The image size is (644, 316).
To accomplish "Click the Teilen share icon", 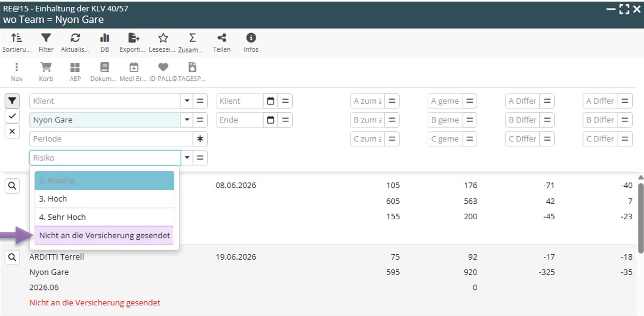I will pos(222,43).
